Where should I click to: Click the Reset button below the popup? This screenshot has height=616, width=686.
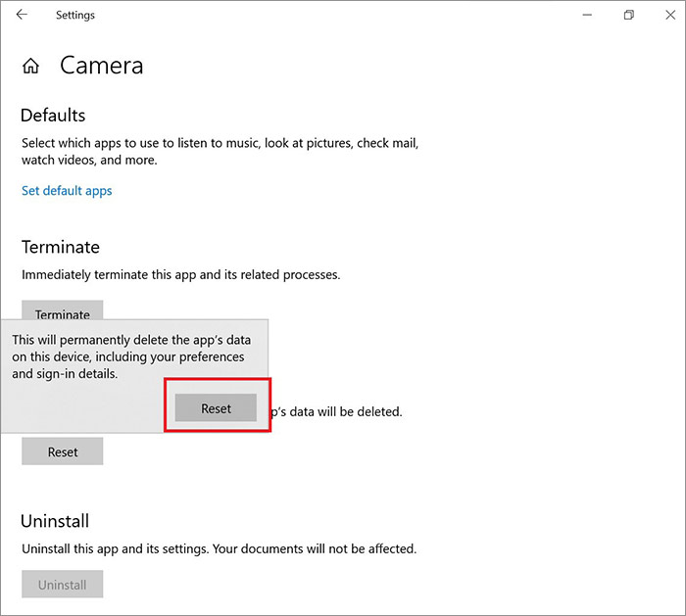pyautogui.click(x=63, y=451)
